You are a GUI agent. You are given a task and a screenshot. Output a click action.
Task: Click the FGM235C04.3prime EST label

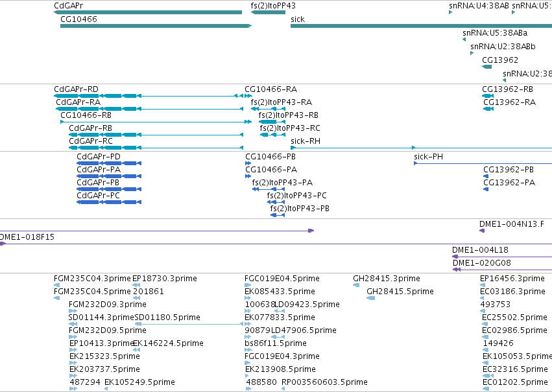click(x=92, y=279)
